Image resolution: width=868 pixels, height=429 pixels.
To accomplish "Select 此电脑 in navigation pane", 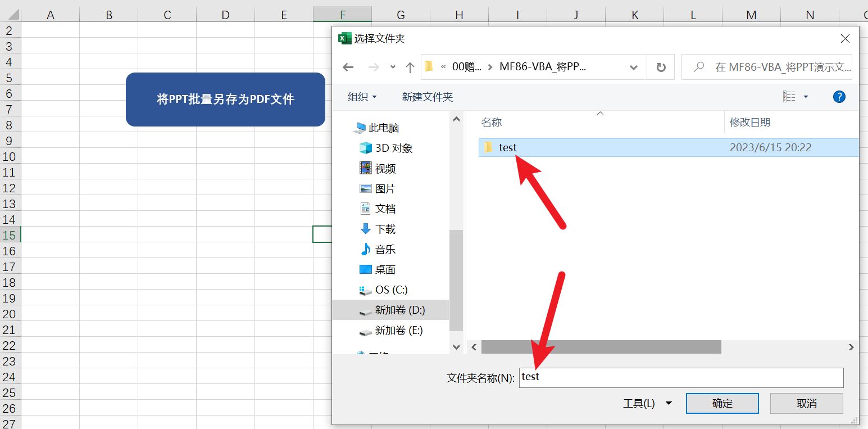I will pyautogui.click(x=376, y=128).
